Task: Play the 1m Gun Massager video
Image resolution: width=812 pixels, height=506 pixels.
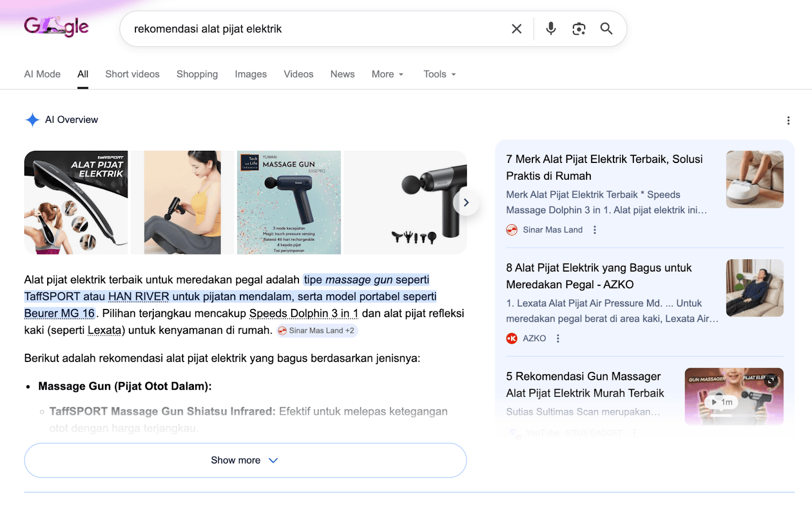Action: coord(722,402)
